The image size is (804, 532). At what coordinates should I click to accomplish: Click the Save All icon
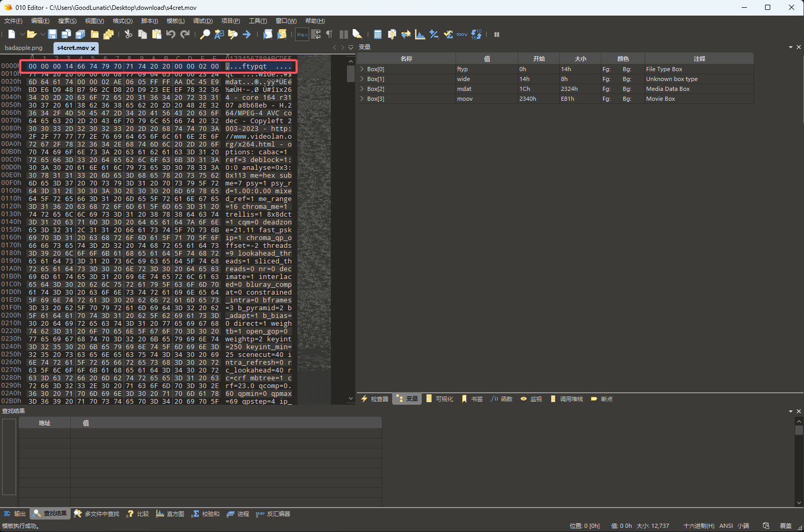click(x=80, y=34)
